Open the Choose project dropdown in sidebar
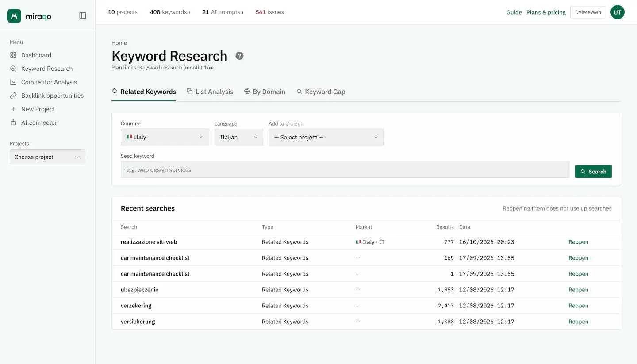 point(47,157)
